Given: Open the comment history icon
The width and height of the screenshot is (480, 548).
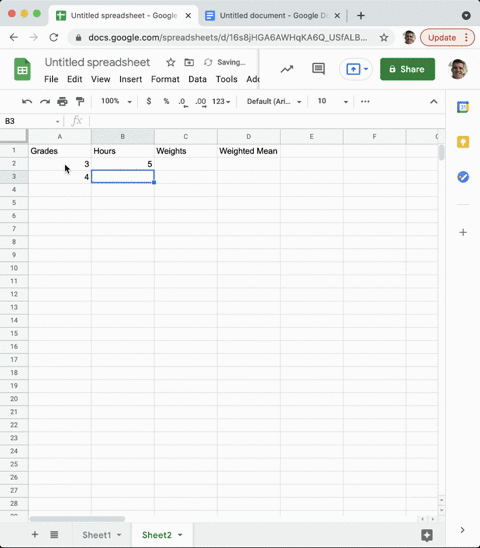Looking at the screenshot, I should (318, 69).
